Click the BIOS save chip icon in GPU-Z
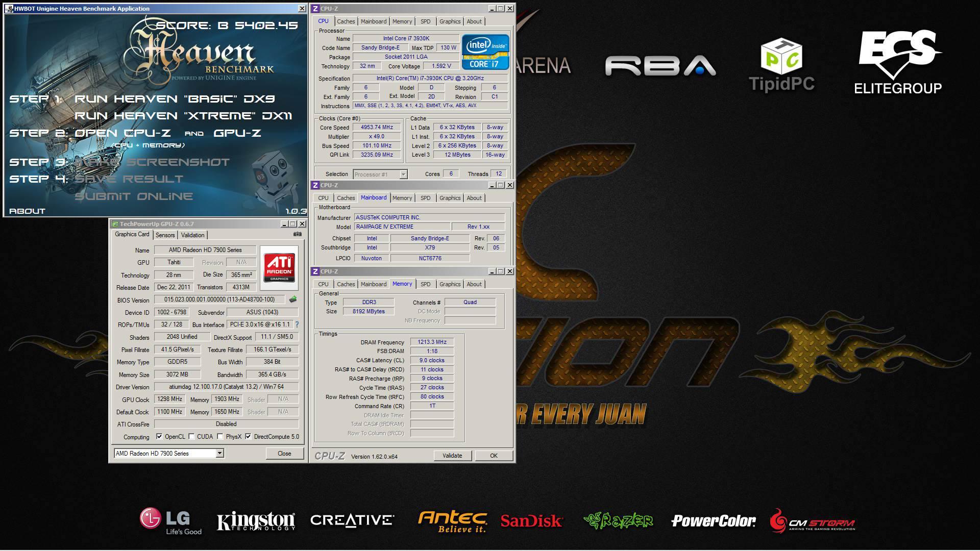Viewport: 980px width, 551px height. 293,299
